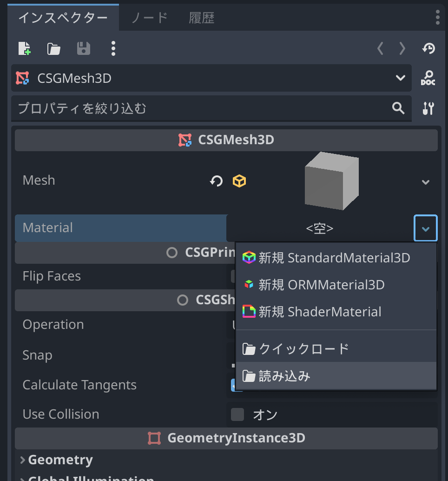Open the CSGMesh3D node selector dropdown
Viewport: 448px width, 481px height.
point(400,78)
